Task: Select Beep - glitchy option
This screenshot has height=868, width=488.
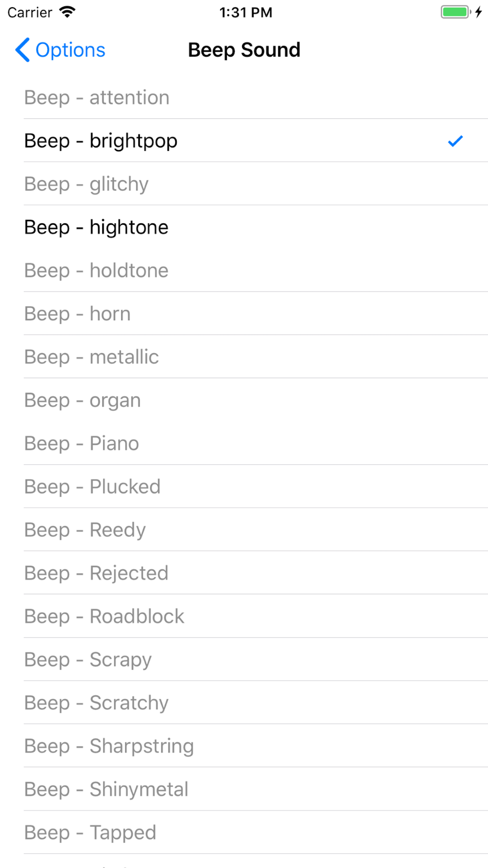Action: pos(244,184)
